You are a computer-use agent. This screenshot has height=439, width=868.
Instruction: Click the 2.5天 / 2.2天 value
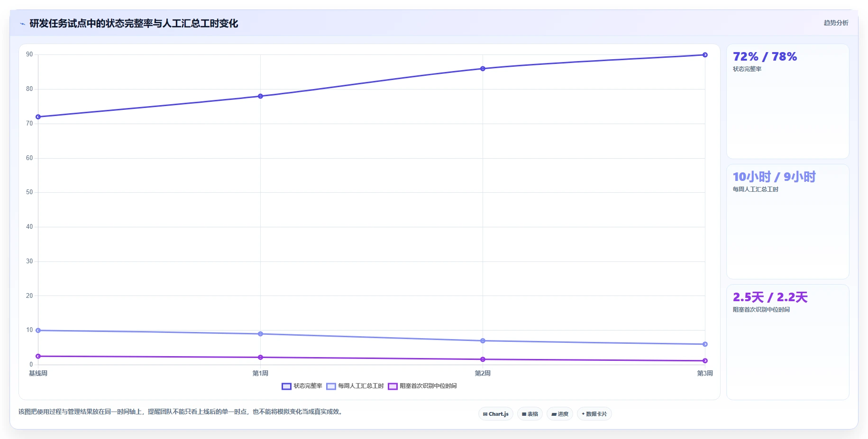[770, 297]
